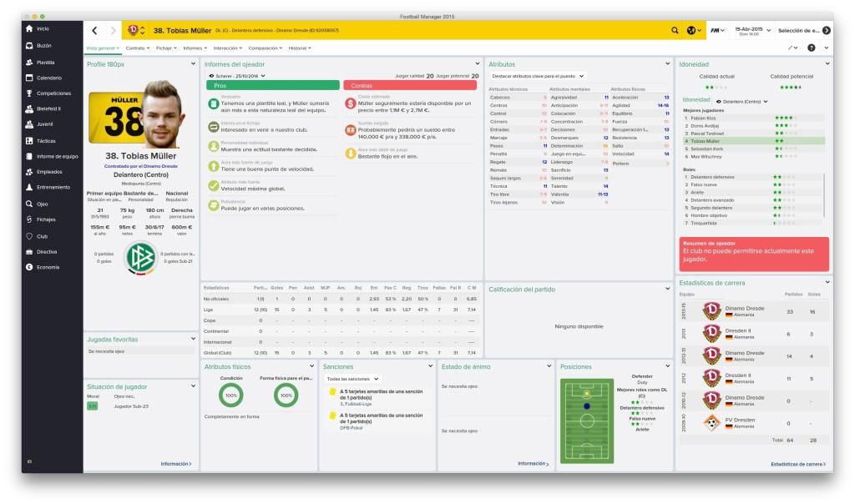Image resolution: width=855 pixels, height=504 pixels.
Task: Open the Contrato tab menu
Action: 138,48
